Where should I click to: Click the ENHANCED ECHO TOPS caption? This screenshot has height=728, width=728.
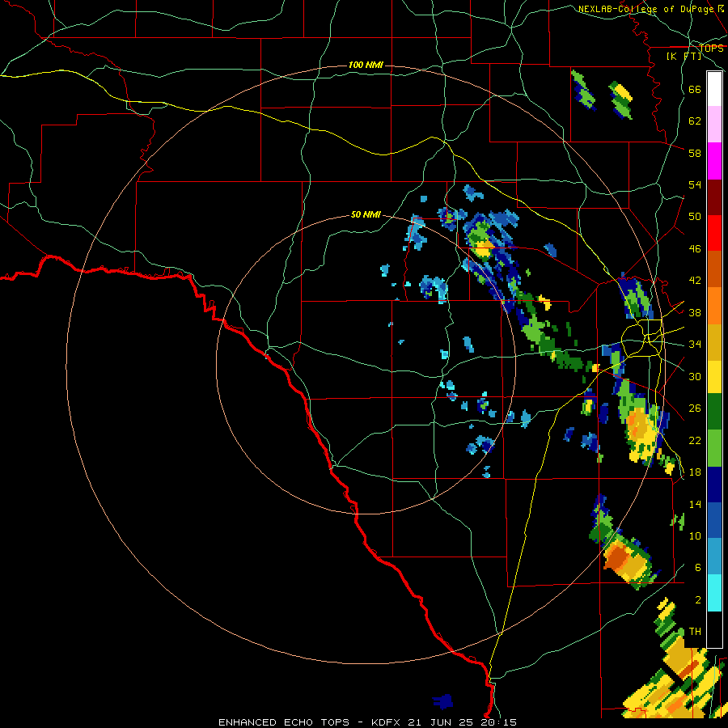tap(284, 722)
